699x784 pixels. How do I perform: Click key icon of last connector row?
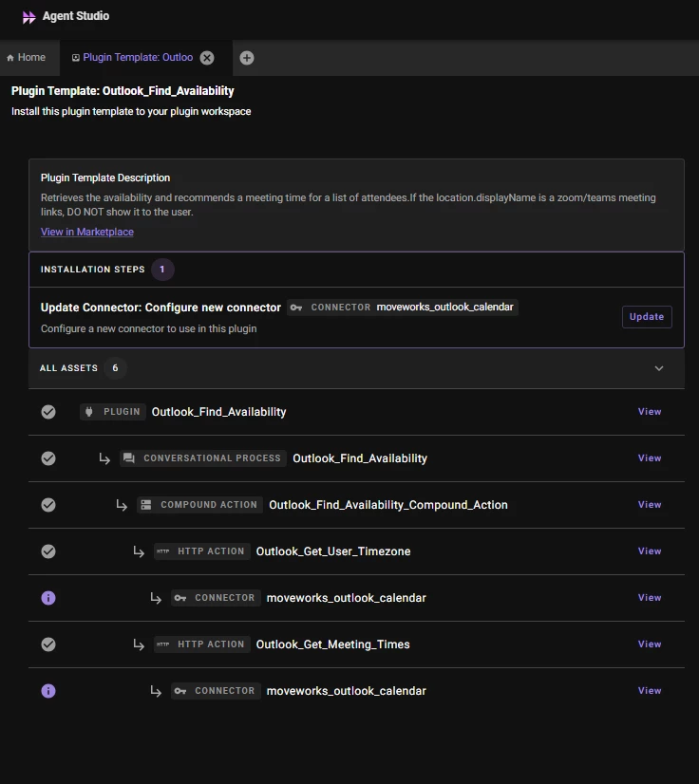(x=180, y=691)
